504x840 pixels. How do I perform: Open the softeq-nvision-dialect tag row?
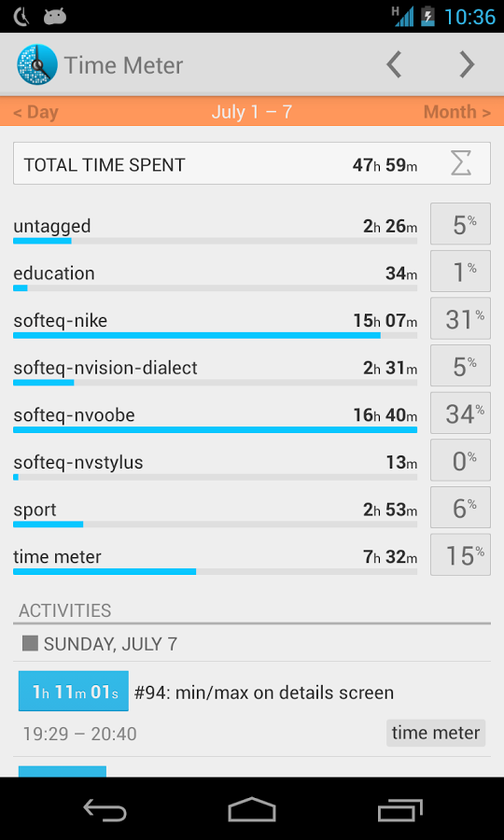tap(215, 371)
